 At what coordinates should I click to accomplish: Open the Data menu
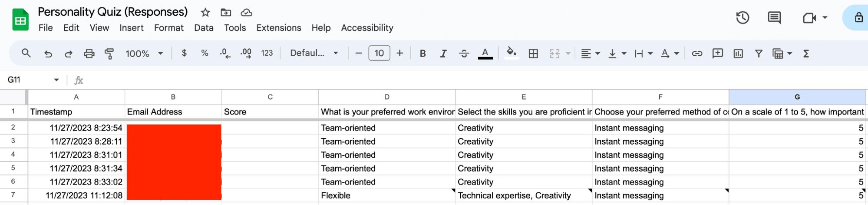[x=204, y=28]
